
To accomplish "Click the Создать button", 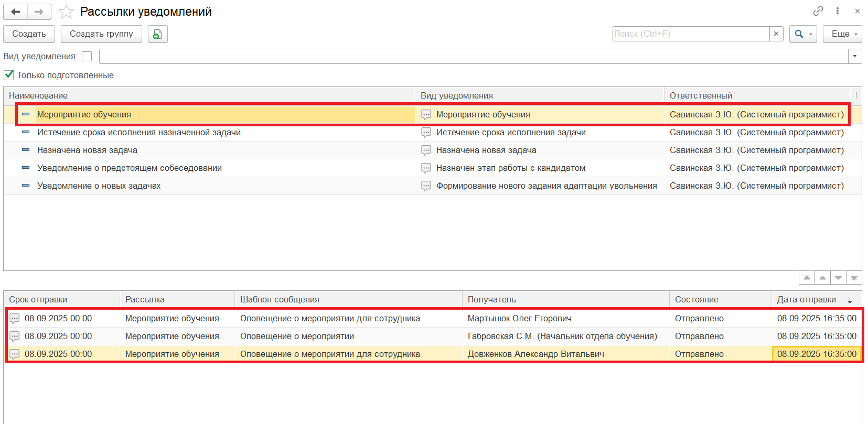I will 29,34.
